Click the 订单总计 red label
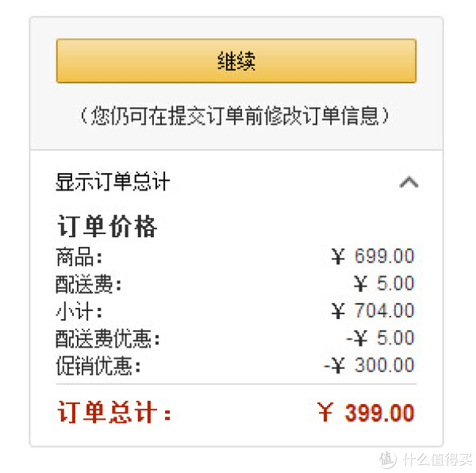This screenshot has width=476, height=473. 113,413
